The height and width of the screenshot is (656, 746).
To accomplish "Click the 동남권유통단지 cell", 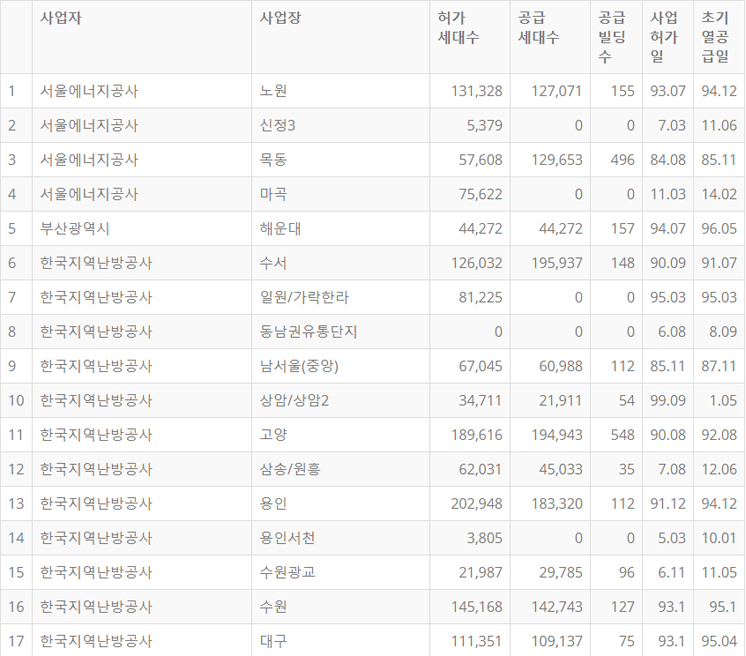I will coord(308,331).
